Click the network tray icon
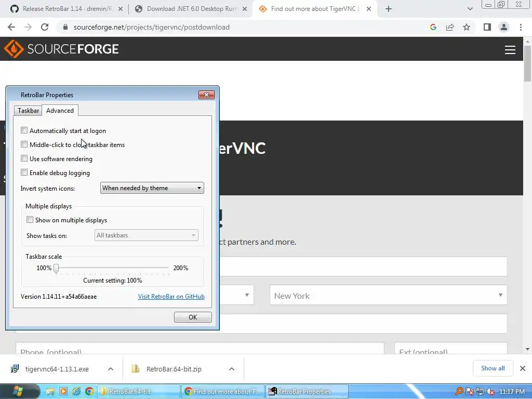Image resolution: width=532 pixels, height=399 pixels. pos(480,392)
